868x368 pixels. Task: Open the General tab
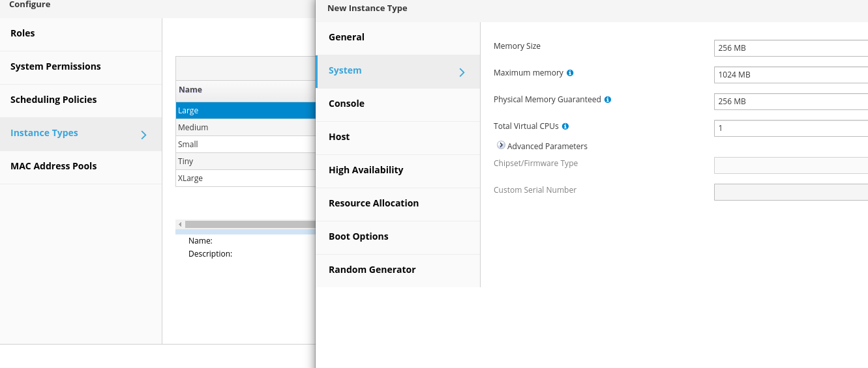[x=346, y=37]
